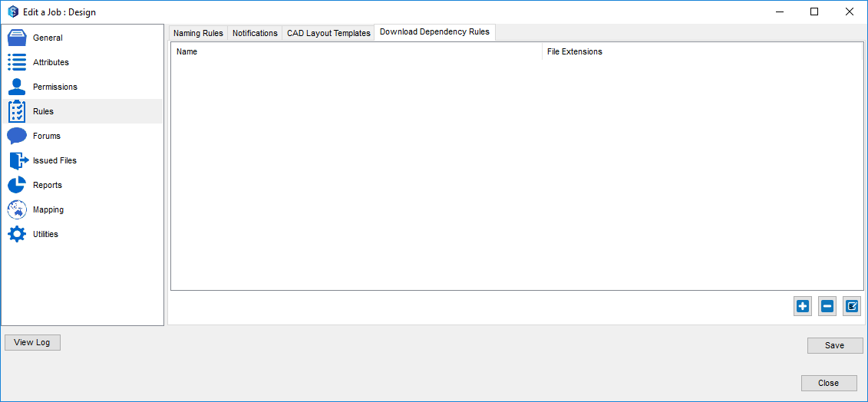
Task: Open the View Log button
Action: click(32, 342)
